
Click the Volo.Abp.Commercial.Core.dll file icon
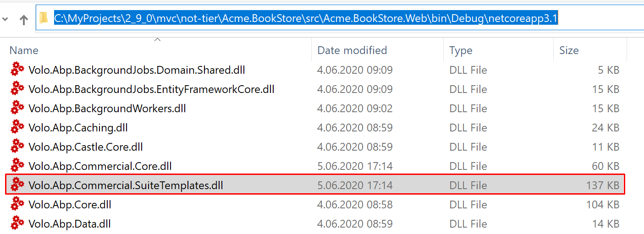click(x=17, y=166)
